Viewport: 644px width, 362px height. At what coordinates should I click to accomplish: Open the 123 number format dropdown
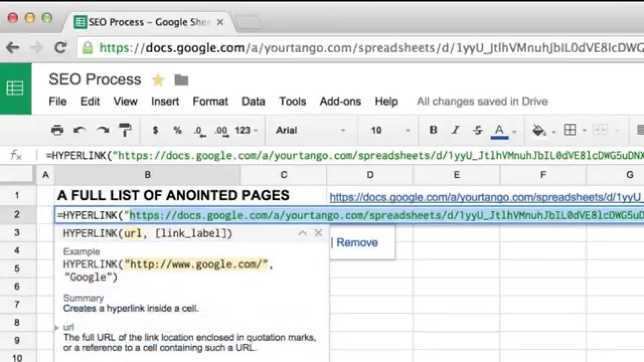click(x=246, y=130)
